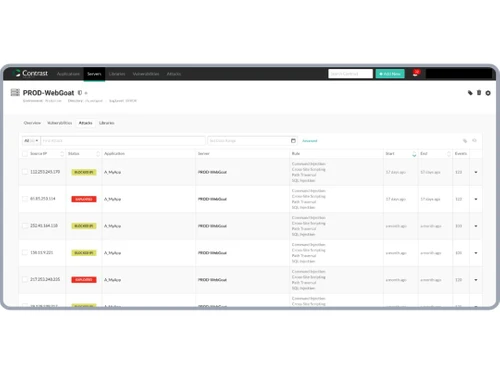Click the Server column header
The height and width of the screenshot is (375, 500).
(204, 154)
